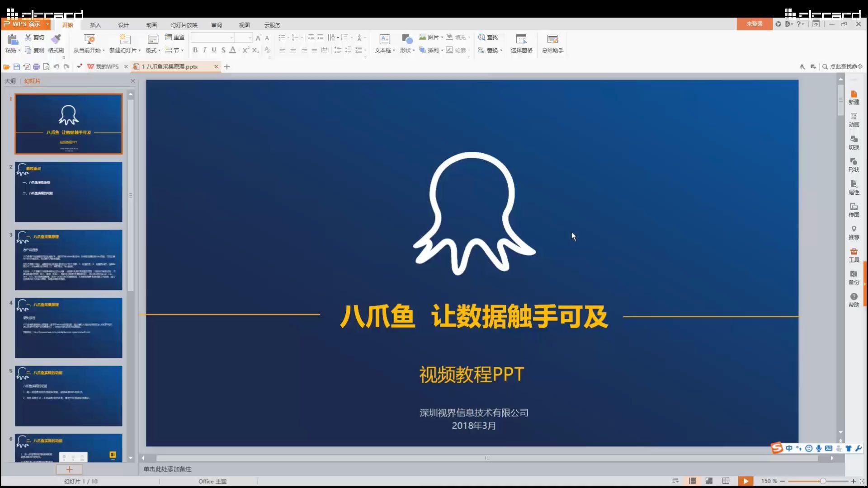The image size is (868, 488).
Task: Click the zoom slider handle
Action: click(823, 481)
